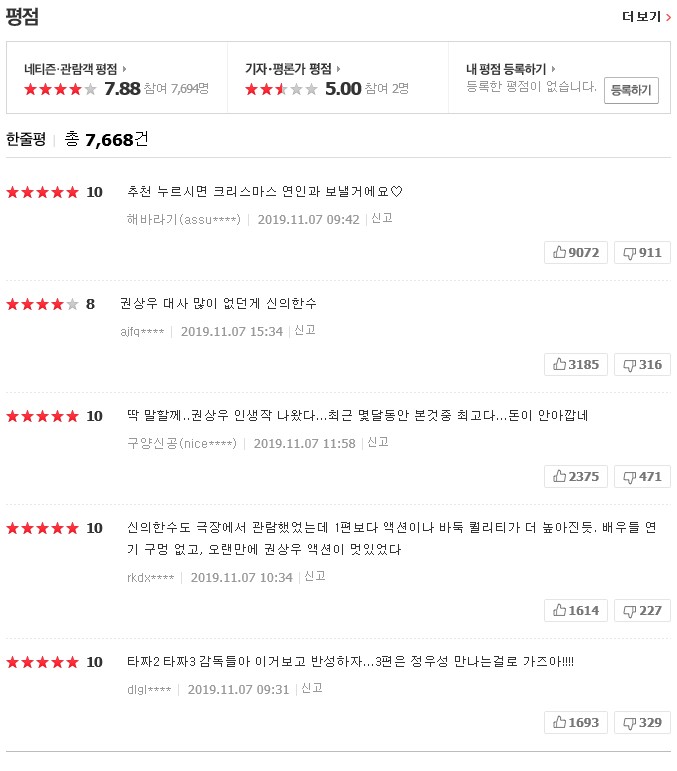Downvote the review with 911 dislikes
The image size is (677, 771).
(642, 253)
